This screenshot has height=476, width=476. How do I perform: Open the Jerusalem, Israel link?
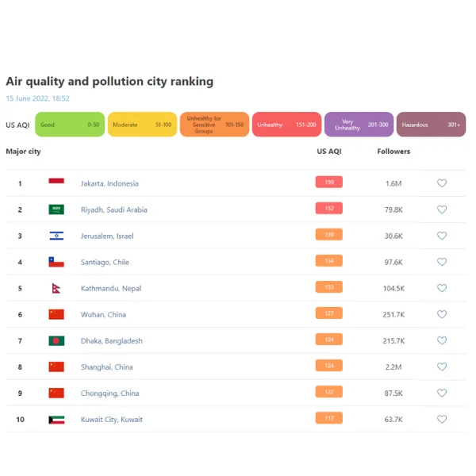tap(107, 236)
